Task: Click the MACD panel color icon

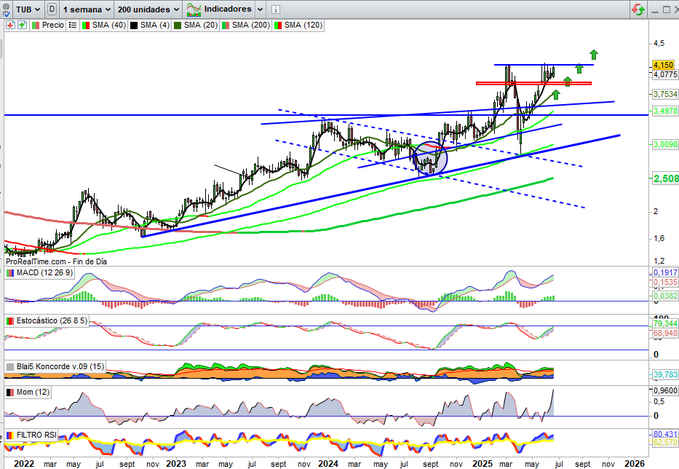Action: click(x=10, y=273)
